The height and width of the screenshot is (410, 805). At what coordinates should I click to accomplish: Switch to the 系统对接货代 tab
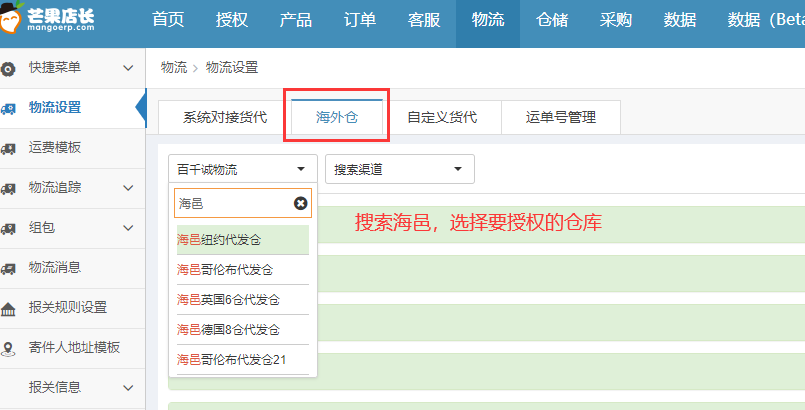pyautogui.click(x=225, y=117)
